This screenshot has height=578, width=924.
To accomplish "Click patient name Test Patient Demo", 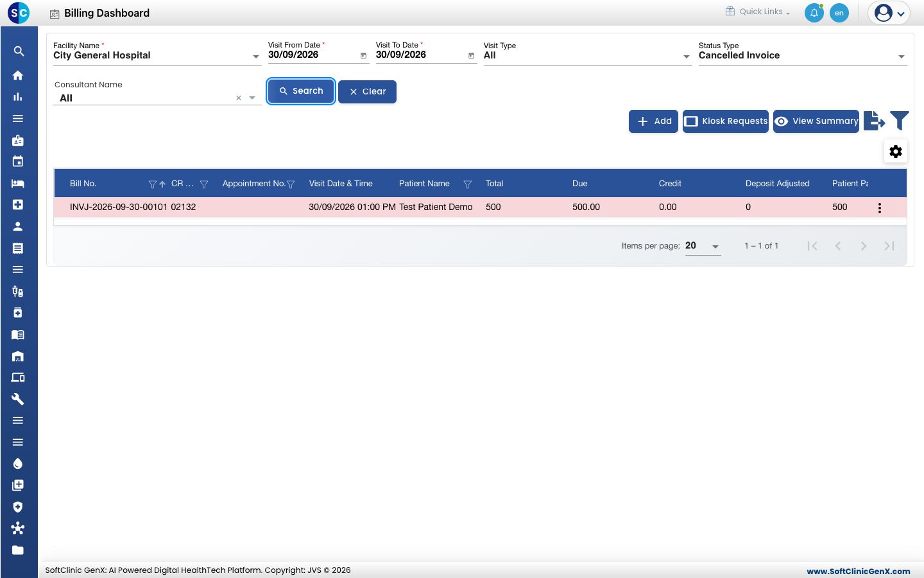I will [436, 207].
